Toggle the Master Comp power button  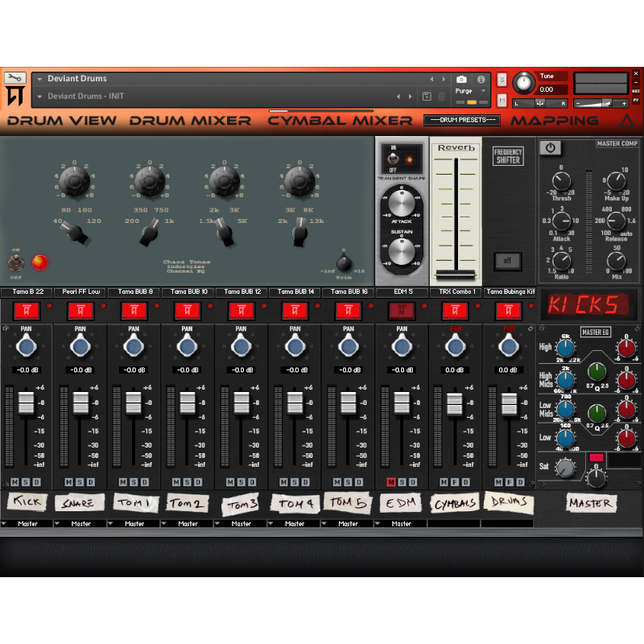click(551, 148)
